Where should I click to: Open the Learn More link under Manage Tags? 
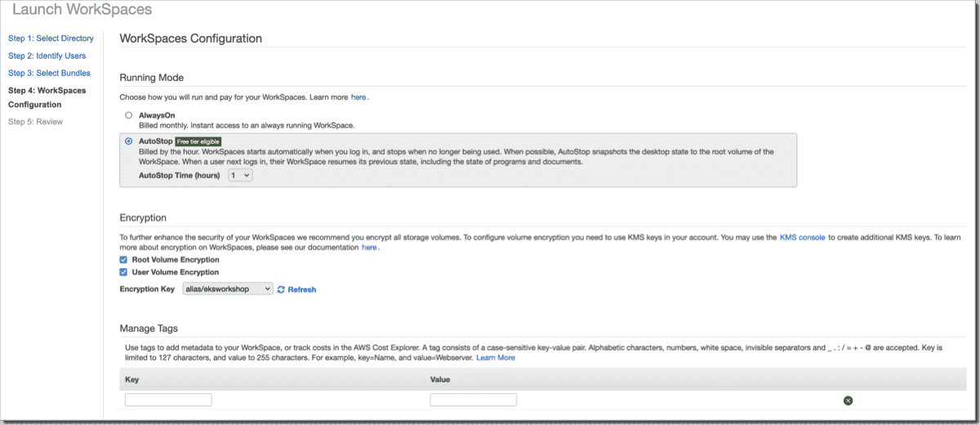click(496, 357)
